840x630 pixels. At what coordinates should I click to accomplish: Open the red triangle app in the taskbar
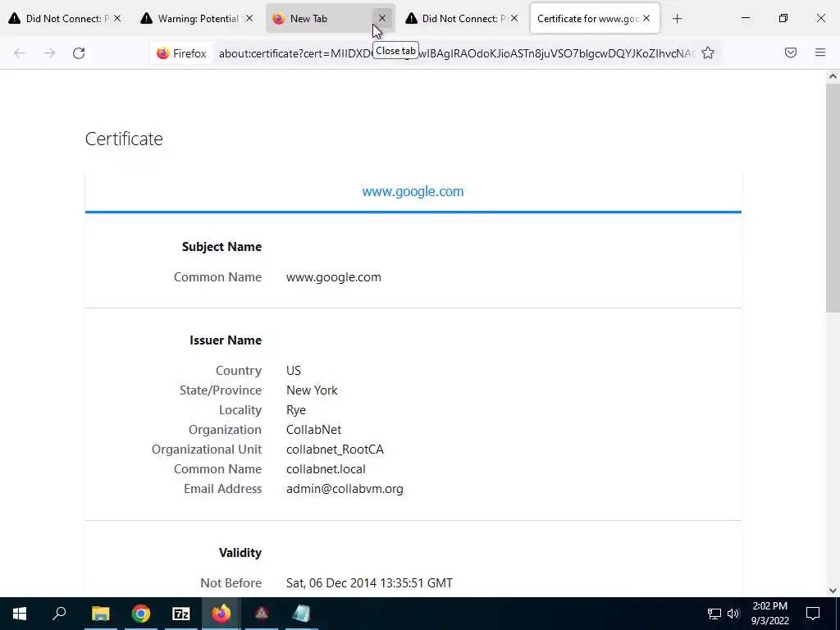[262, 614]
